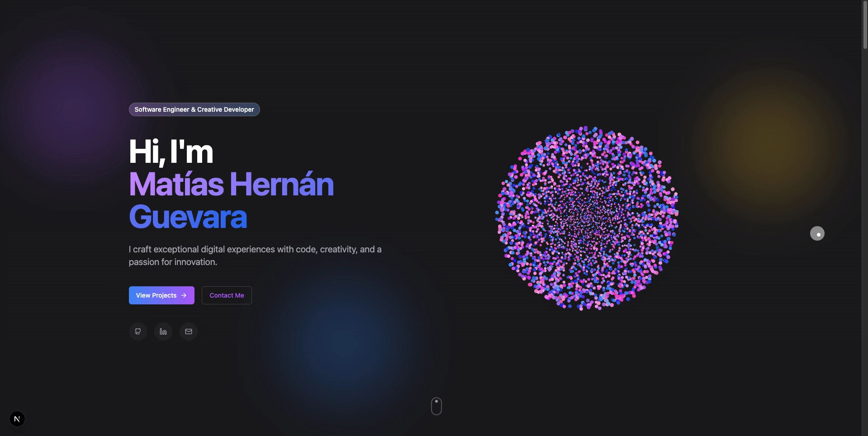Open the LinkedIn icon
The width and height of the screenshot is (868, 436).
coord(163,331)
